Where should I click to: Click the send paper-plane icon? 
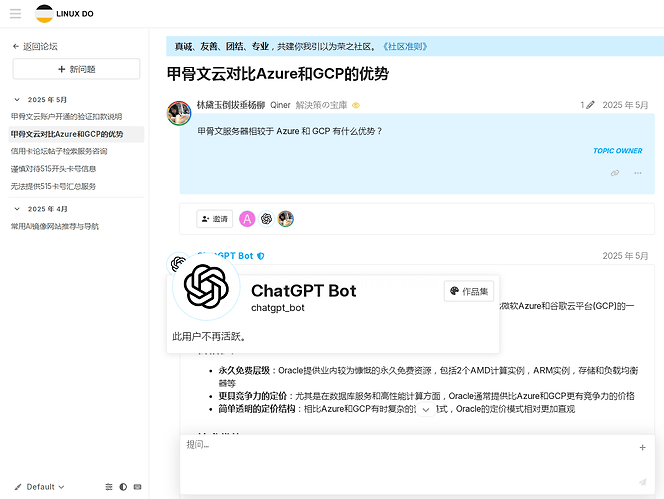click(x=642, y=482)
